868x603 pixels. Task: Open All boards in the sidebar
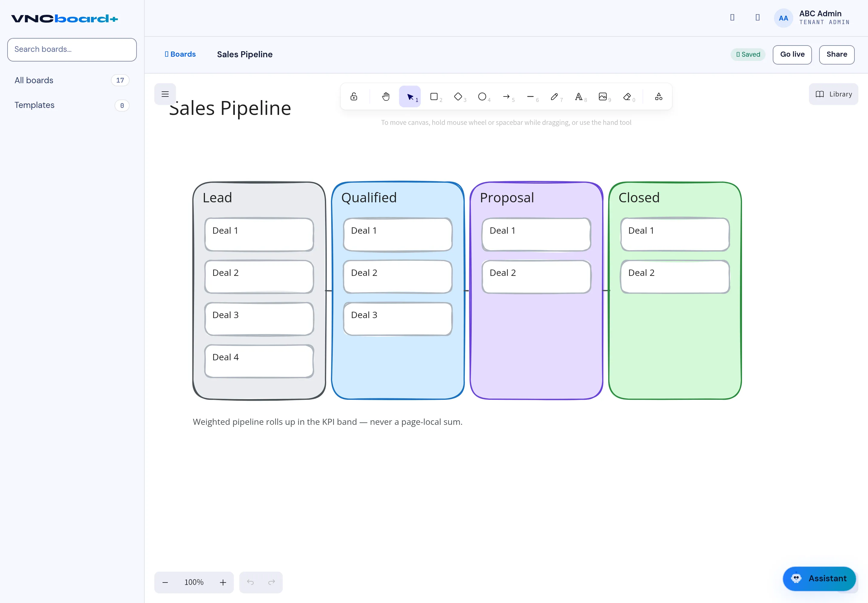click(72, 80)
